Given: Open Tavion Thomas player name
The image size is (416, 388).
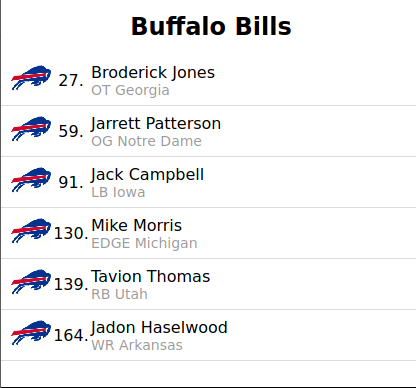Looking at the screenshot, I should click(x=151, y=277).
